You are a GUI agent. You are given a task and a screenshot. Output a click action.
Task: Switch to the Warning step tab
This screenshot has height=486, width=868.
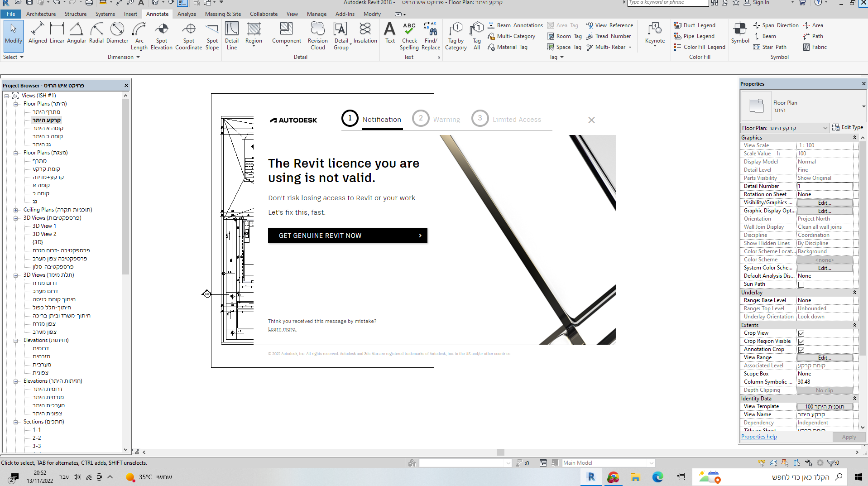point(436,119)
